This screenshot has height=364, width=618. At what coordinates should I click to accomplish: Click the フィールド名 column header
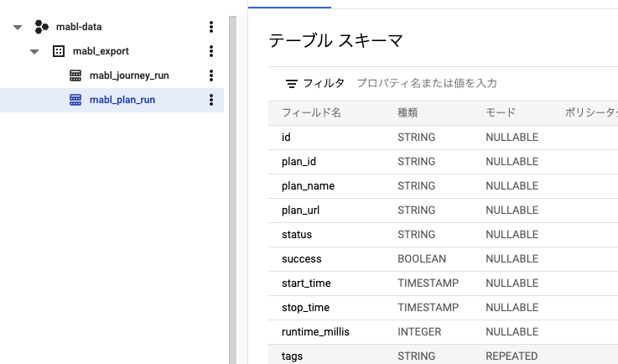[311, 112]
